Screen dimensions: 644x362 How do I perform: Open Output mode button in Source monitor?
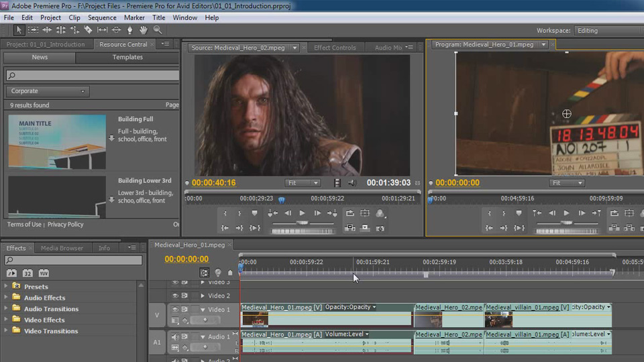pyautogui.click(x=380, y=213)
